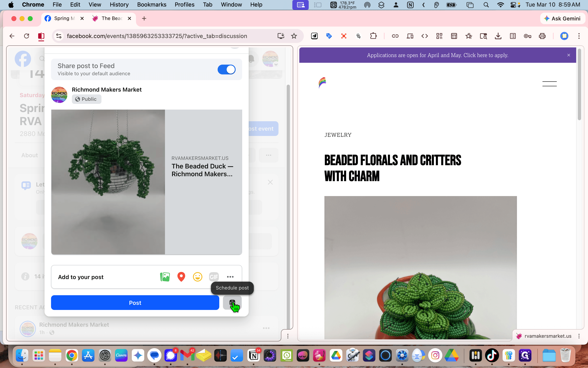Open the Chrome three-dot menu

(579, 36)
